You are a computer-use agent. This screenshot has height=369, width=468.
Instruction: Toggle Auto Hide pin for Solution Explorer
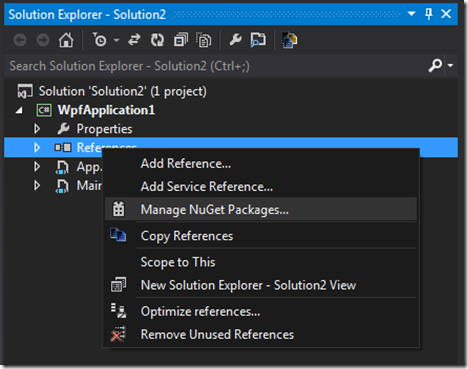[x=429, y=14]
